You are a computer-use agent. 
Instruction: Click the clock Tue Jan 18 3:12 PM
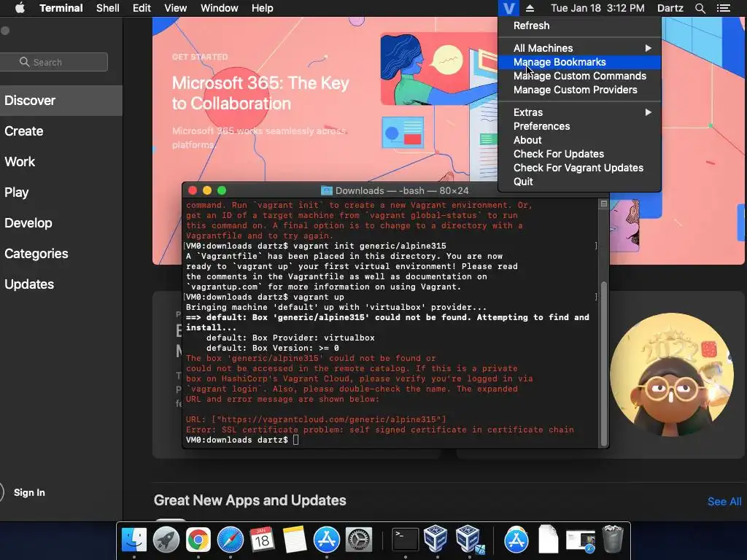(597, 8)
